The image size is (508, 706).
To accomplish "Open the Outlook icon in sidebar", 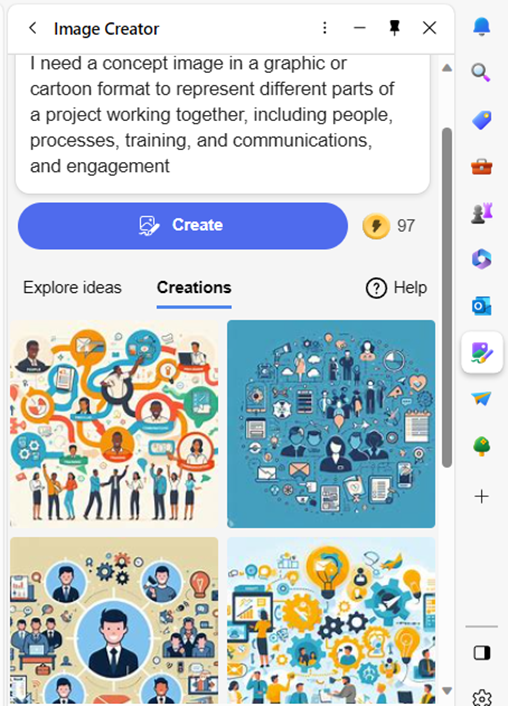I will click(481, 306).
